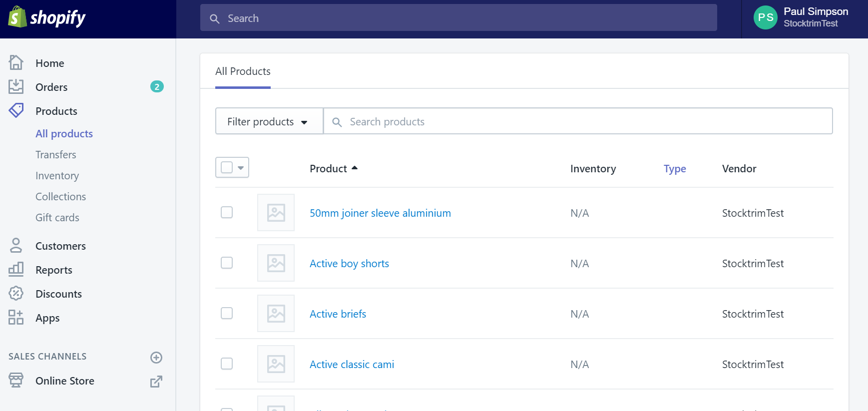This screenshot has width=868, height=411.
Task: Focus the top Search bar
Action: [x=458, y=18]
